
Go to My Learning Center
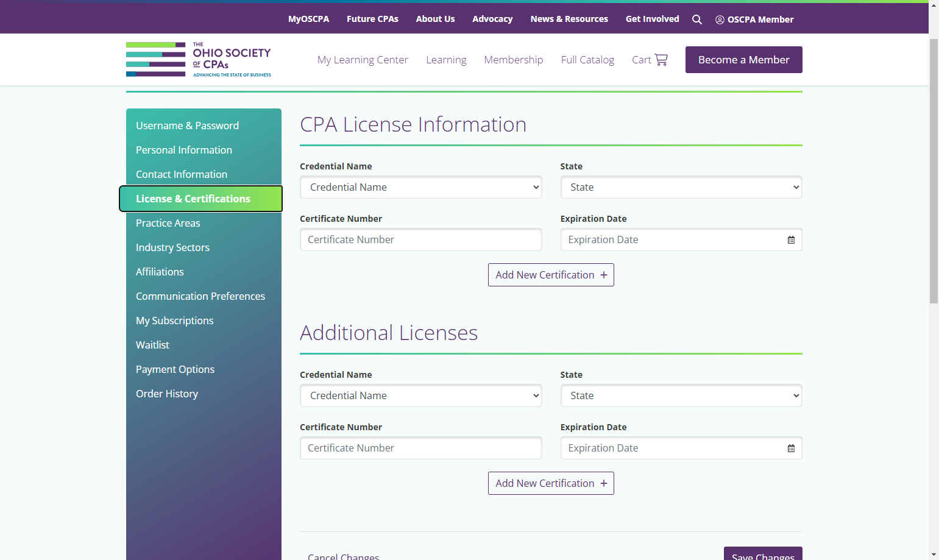(363, 60)
